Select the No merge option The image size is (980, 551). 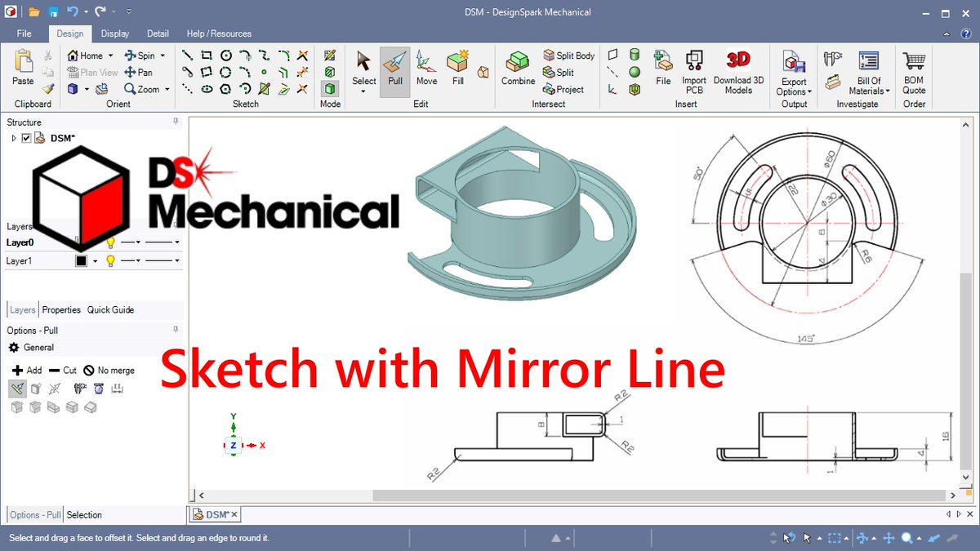[109, 370]
